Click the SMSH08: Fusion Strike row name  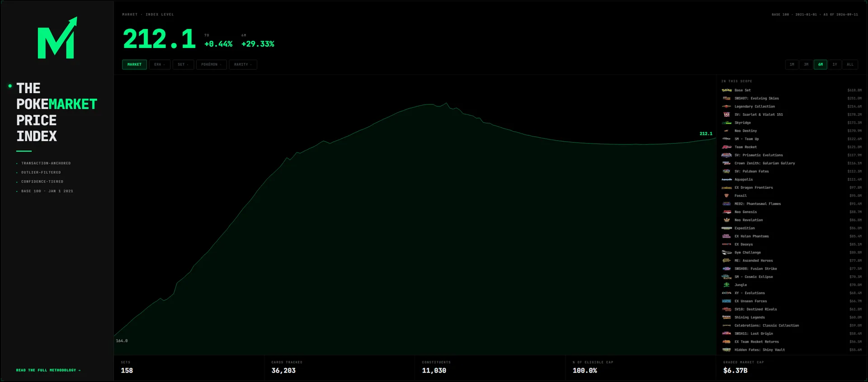pyautogui.click(x=755, y=269)
